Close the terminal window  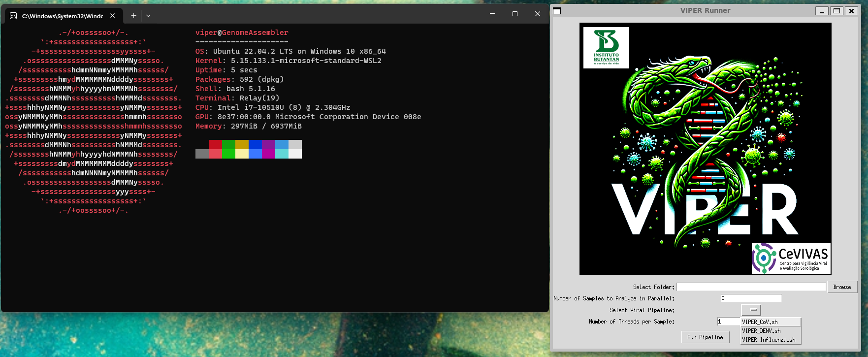coord(538,14)
